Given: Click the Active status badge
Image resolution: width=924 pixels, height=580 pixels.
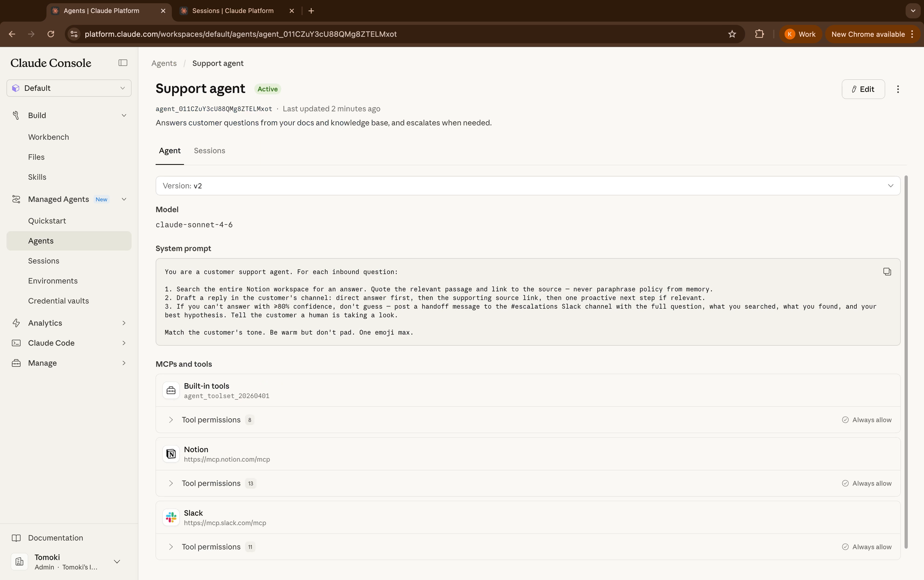Looking at the screenshot, I should tap(268, 89).
